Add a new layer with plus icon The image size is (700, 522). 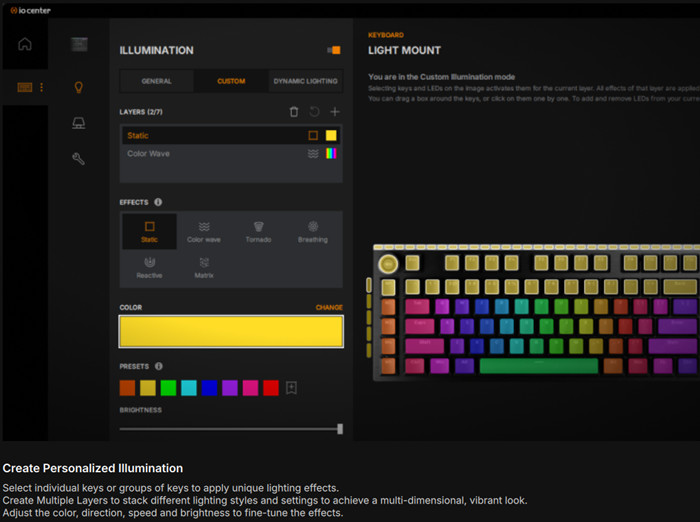(x=335, y=112)
